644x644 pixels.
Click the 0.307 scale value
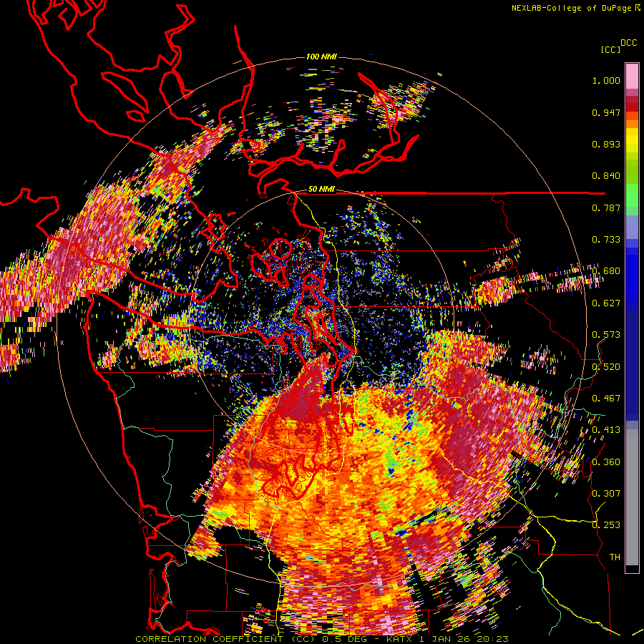pyautogui.click(x=606, y=493)
